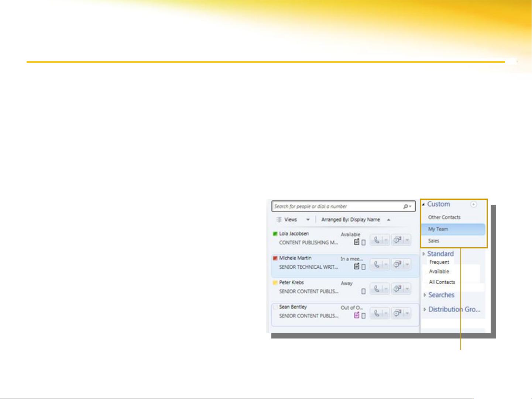Click Lola Jacobsen's Available status text
532x399 pixels.
pyautogui.click(x=350, y=234)
